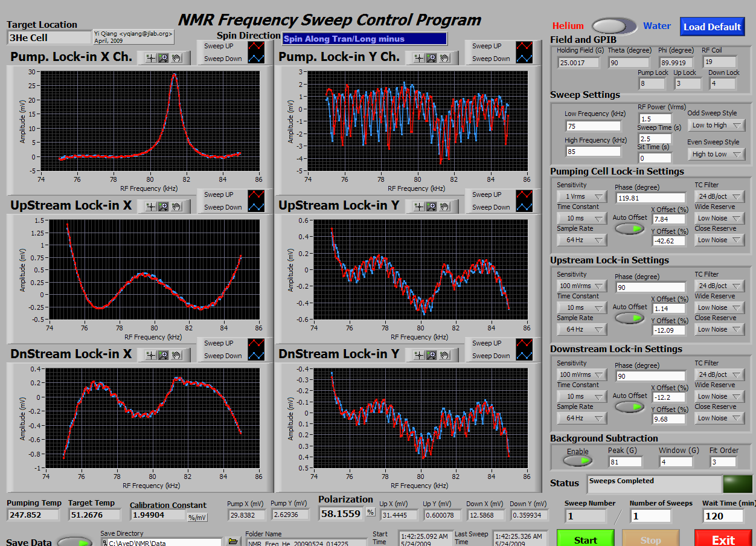
Task: Click the Spin Direction indicator field
Action: (x=365, y=39)
